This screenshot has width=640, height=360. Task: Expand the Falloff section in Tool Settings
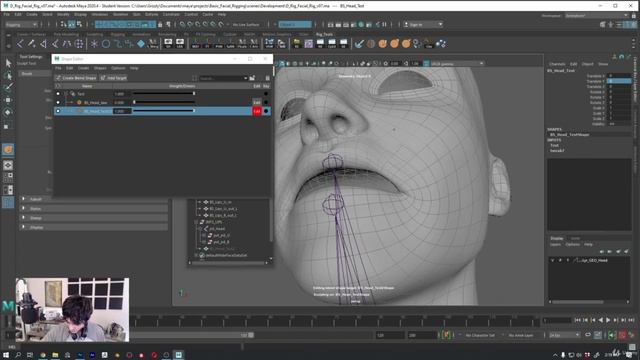(94, 199)
